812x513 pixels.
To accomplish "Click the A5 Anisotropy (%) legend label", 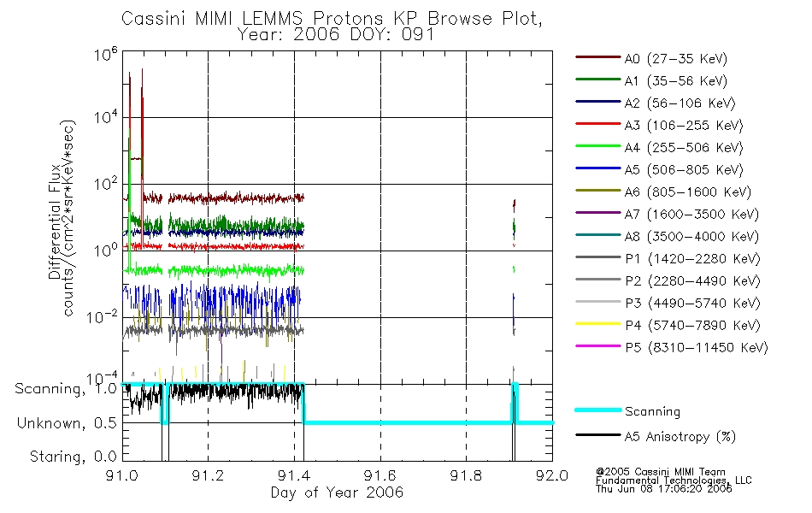I will click(x=680, y=437).
